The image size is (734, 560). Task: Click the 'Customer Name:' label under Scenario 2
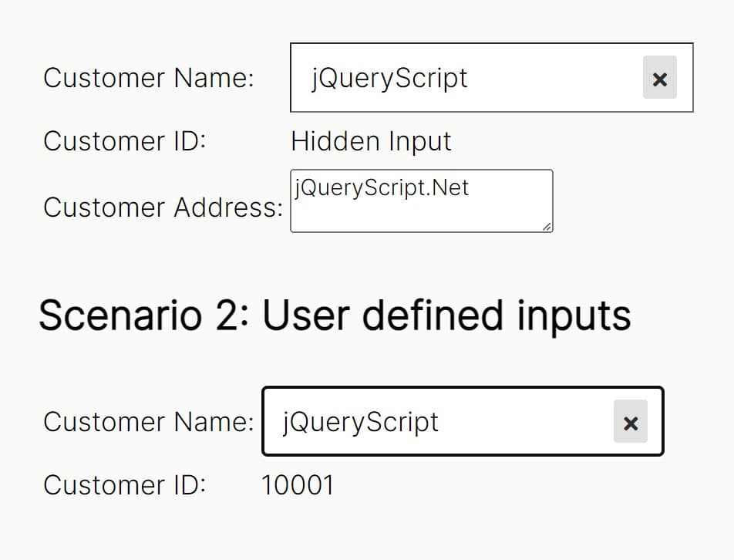[x=148, y=421]
